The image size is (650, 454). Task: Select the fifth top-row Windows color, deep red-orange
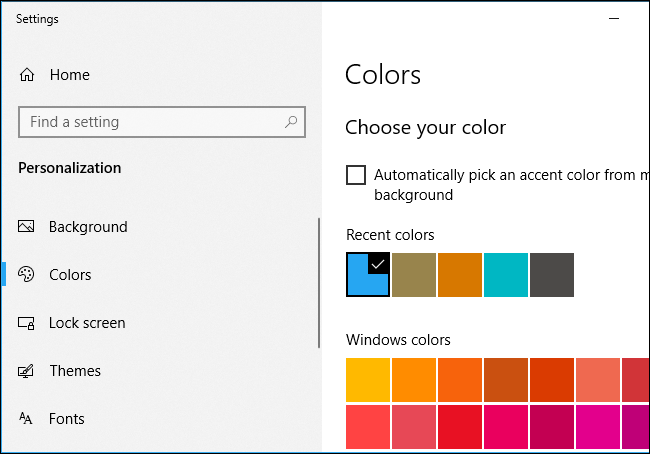[552, 380]
